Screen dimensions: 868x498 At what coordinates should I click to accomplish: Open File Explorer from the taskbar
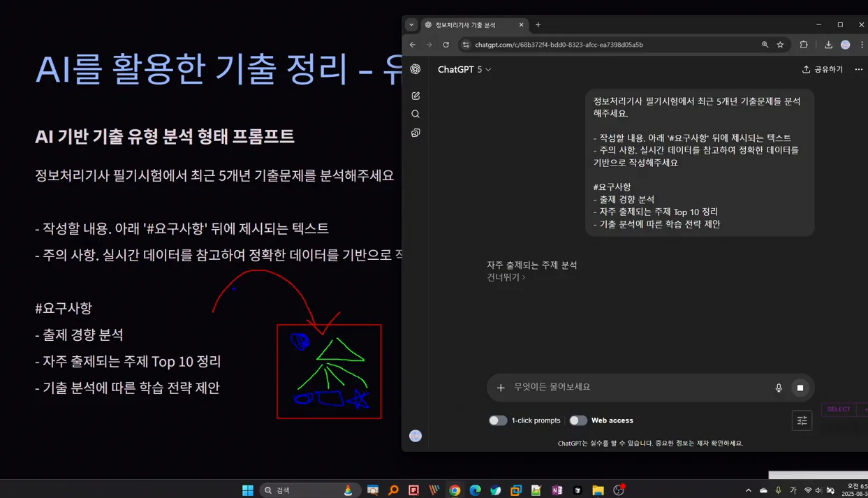[x=598, y=490]
